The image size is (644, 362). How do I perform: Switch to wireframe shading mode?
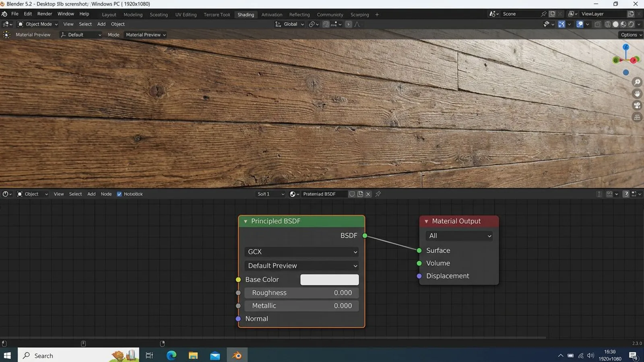tap(608, 24)
